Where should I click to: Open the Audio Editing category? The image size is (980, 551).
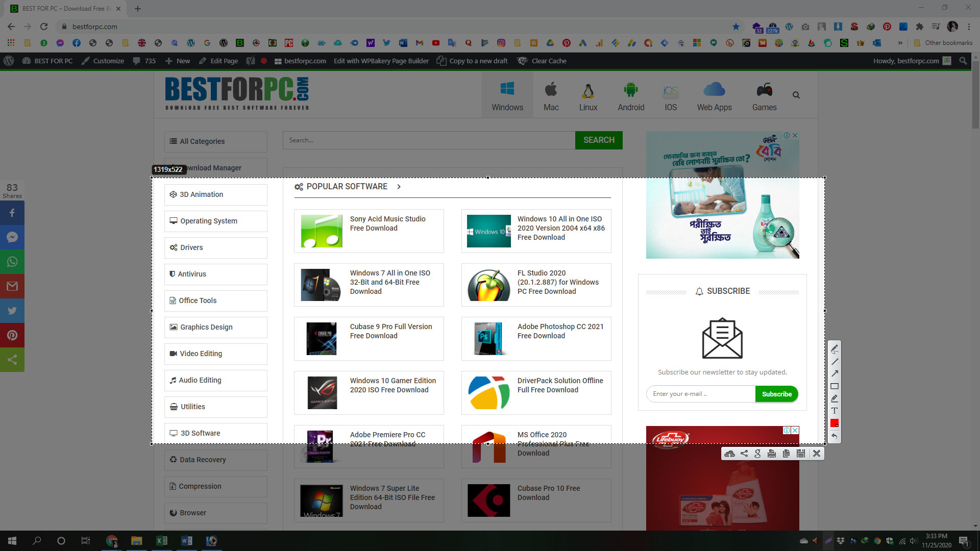(x=215, y=380)
